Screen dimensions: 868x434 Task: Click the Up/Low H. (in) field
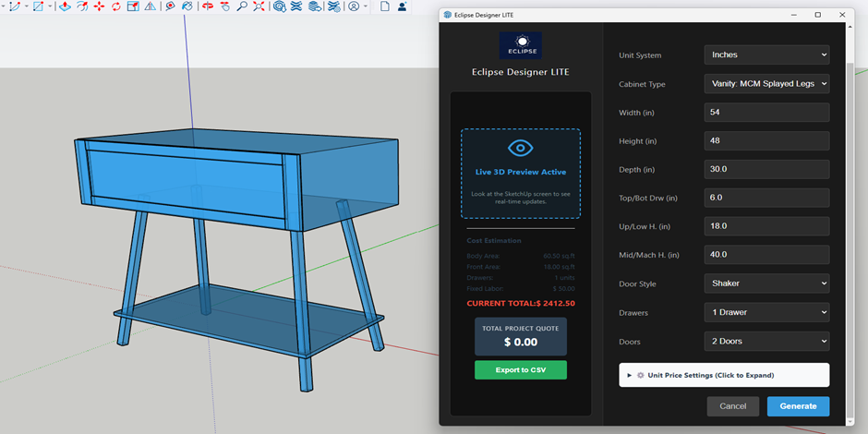pyautogui.click(x=766, y=226)
